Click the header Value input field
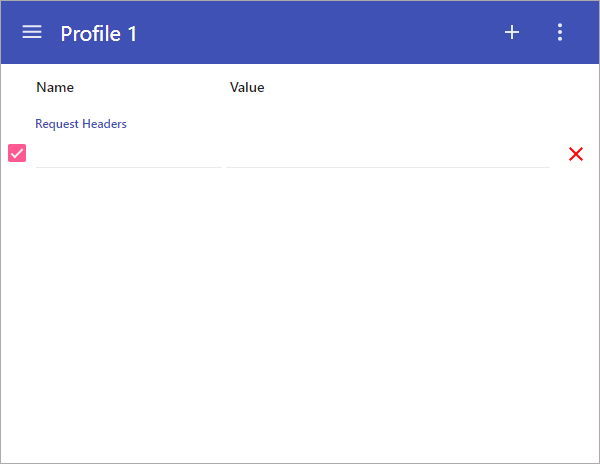600x464 pixels. point(388,154)
